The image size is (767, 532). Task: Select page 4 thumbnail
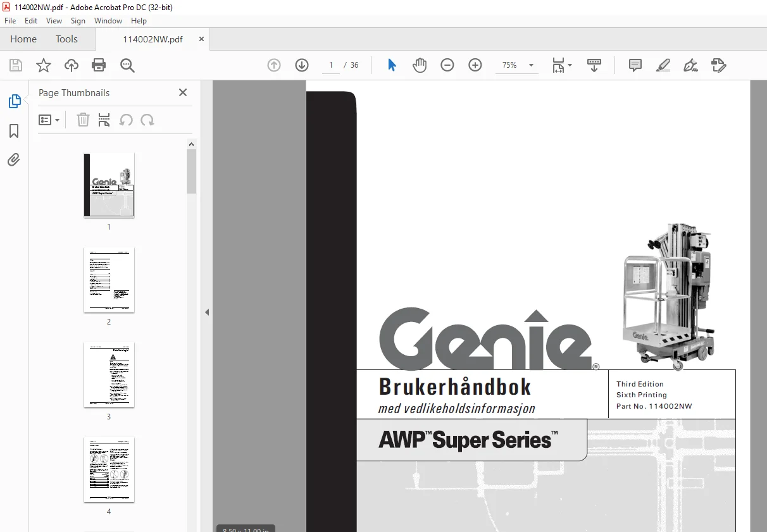(x=109, y=469)
